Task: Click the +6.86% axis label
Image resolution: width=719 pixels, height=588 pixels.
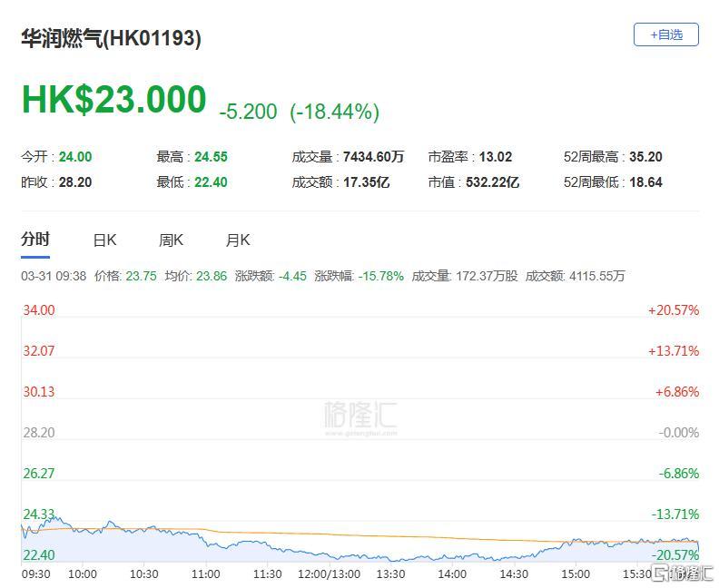Action: [x=677, y=392]
